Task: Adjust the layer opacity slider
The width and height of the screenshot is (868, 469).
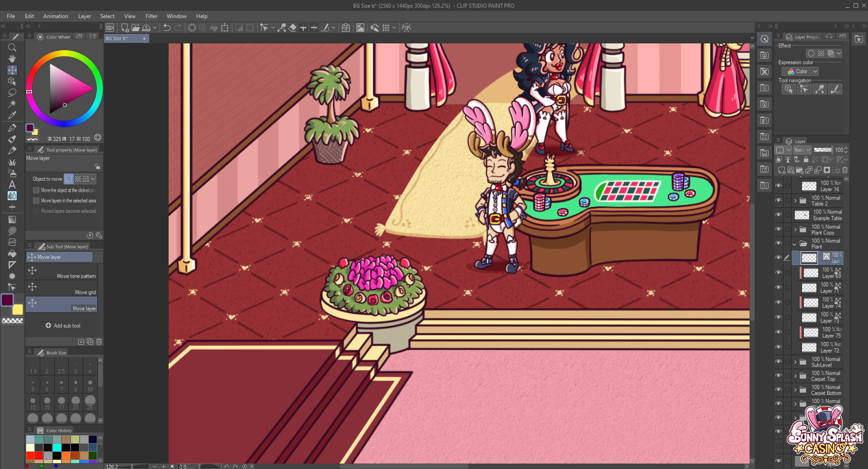Action: 822,150
